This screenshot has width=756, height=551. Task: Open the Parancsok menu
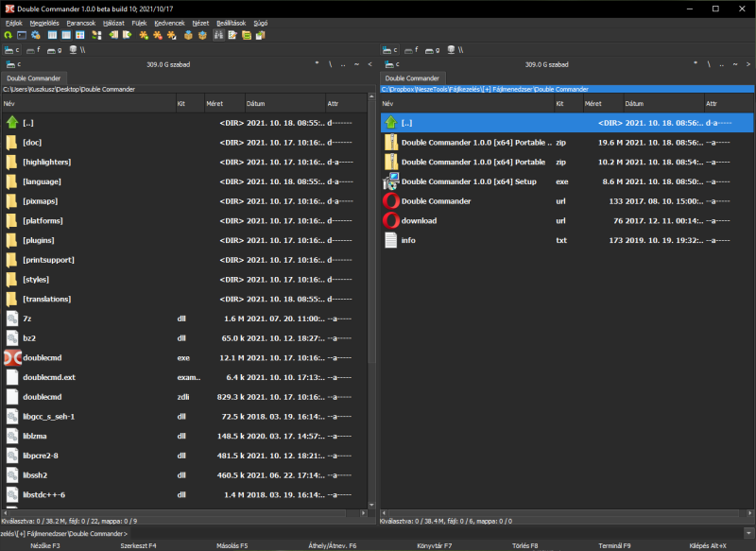pos(81,23)
